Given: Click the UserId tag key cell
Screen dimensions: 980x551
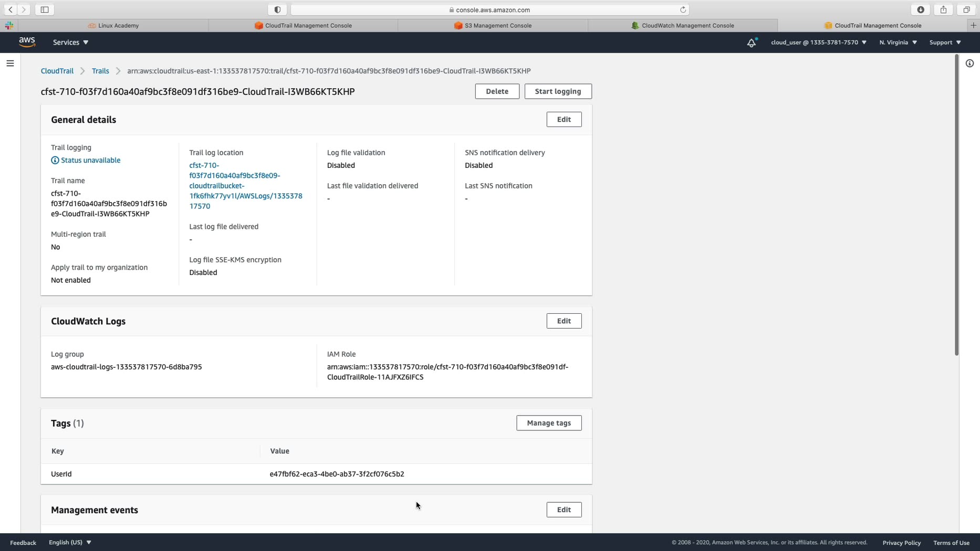Looking at the screenshot, I should (61, 474).
